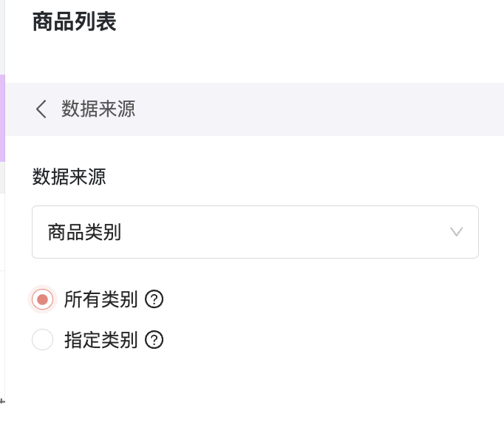Click the down arrow in 商品类别 select
The height and width of the screenshot is (433, 504).
tap(456, 232)
